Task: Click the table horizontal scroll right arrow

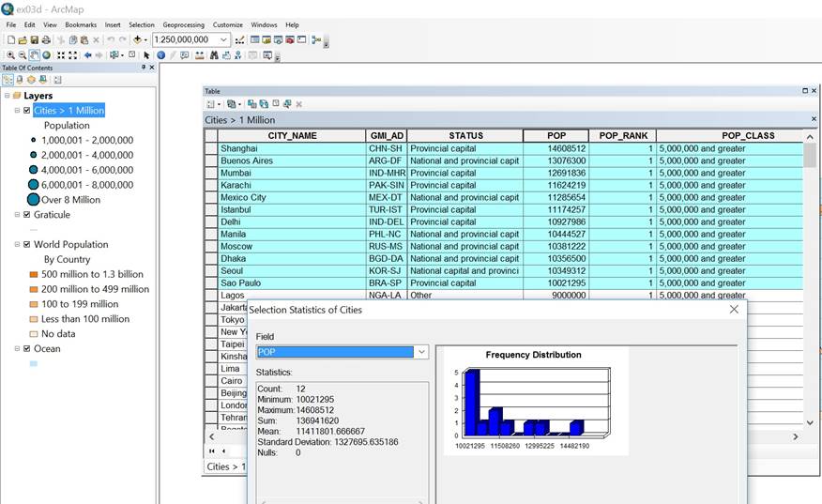Action: click(x=796, y=436)
